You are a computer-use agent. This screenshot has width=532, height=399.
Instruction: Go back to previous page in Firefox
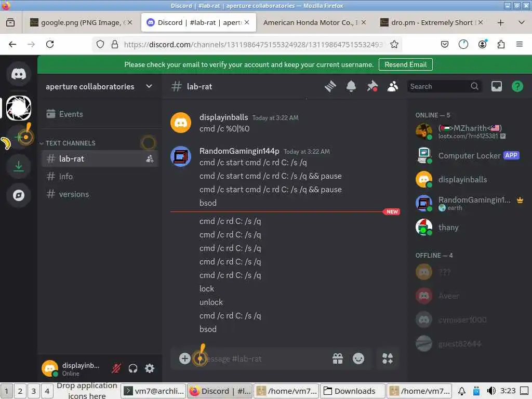point(12,45)
